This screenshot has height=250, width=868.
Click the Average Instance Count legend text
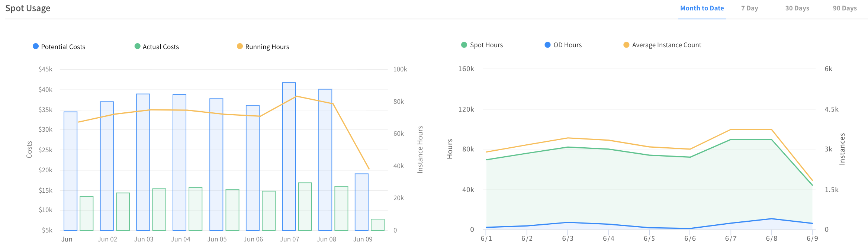coord(666,45)
